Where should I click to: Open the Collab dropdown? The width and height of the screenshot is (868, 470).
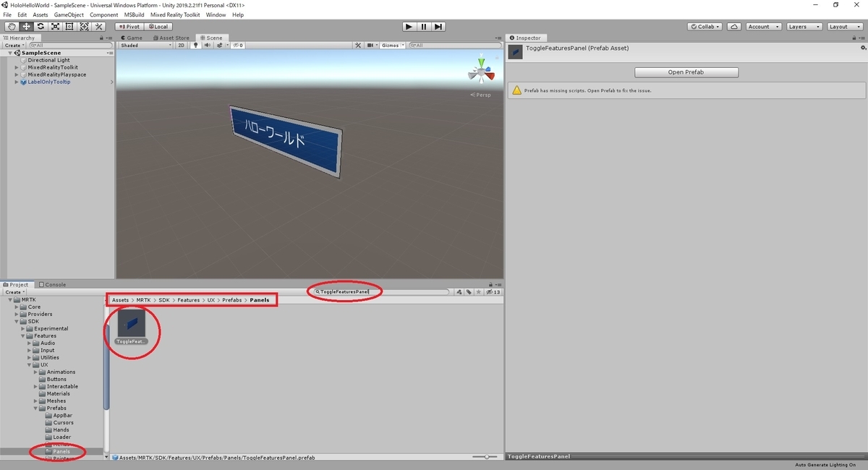[705, 27]
